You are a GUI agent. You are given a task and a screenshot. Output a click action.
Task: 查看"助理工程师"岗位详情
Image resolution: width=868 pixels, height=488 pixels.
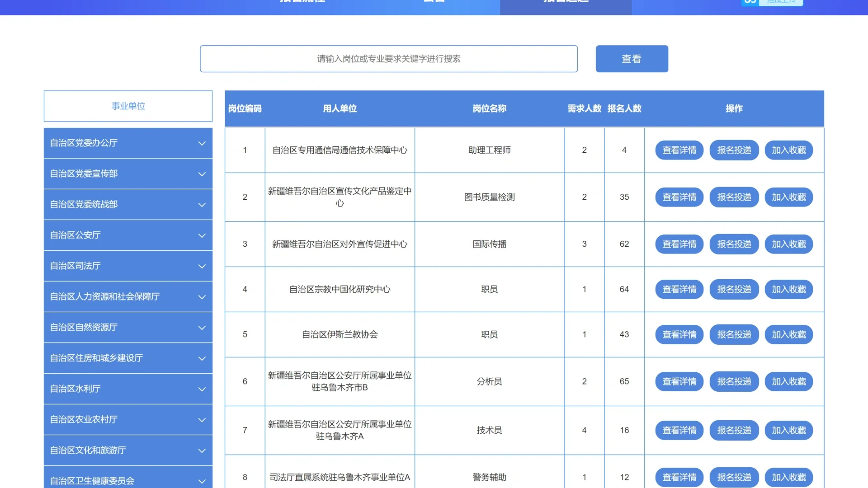click(x=679, y=150)
